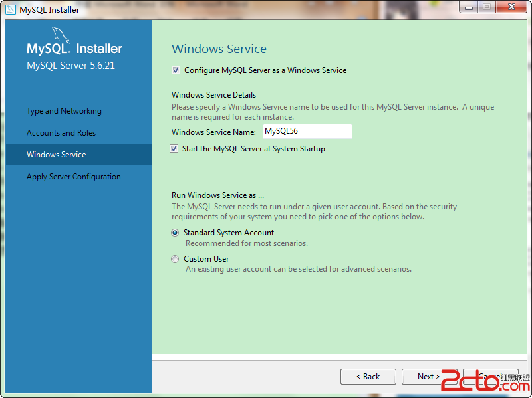Viewport: 532px width, 398px height.
Task: Click the MySQL Installer window title text
Action: [x=49, y=9]
